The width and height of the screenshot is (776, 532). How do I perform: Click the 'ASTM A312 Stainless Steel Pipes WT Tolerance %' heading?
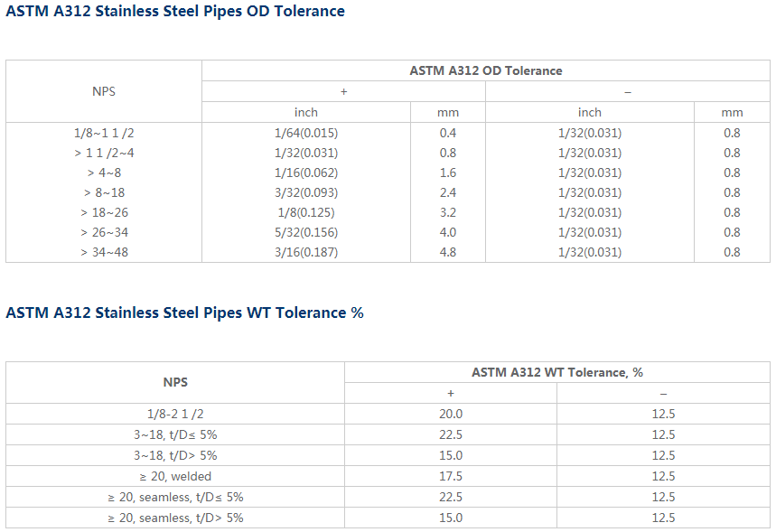click(184, 313)
